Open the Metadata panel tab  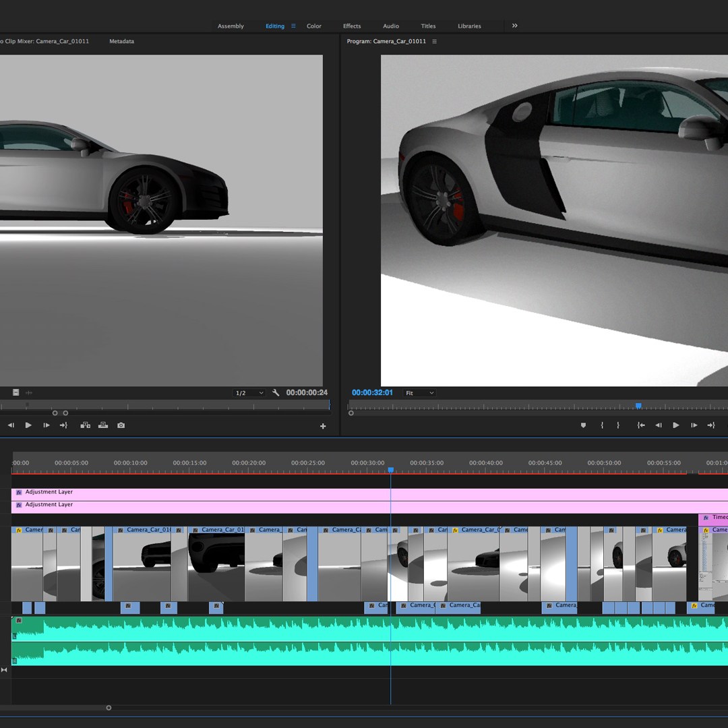click(x=121, y=41)
